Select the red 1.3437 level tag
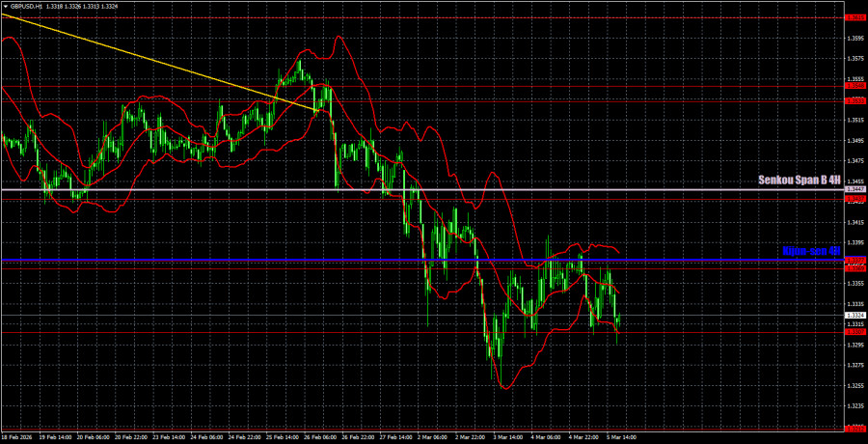Viewport: 868px width, 444px height. tap(856, 200)
